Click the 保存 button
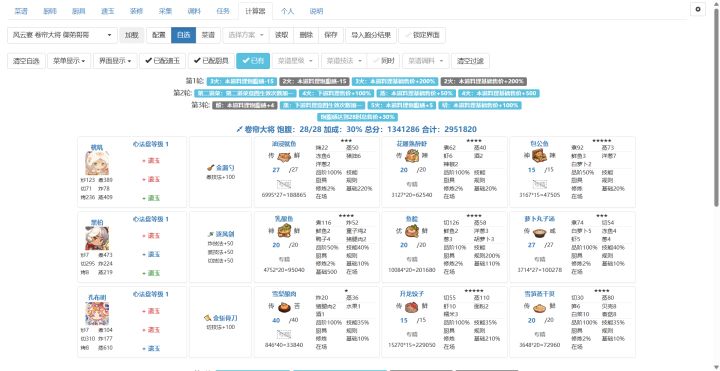 pyautogui.click(x=331, y=35)
